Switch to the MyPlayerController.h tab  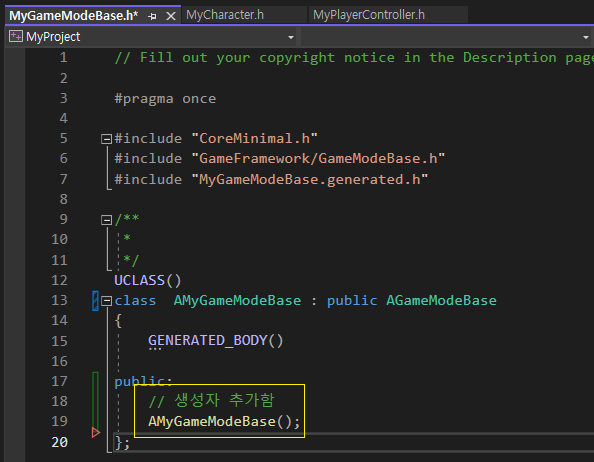pyautogui.click(x=369, y=15)
